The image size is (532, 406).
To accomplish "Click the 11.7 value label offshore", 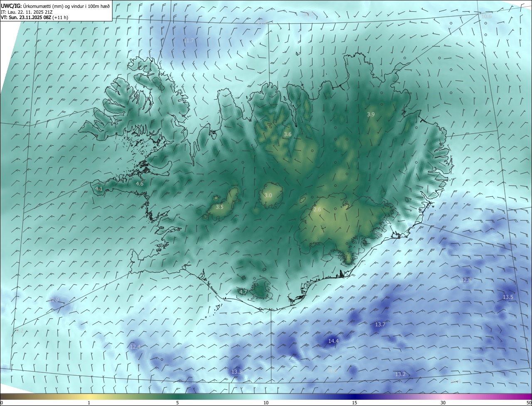I will click(189, 40).
